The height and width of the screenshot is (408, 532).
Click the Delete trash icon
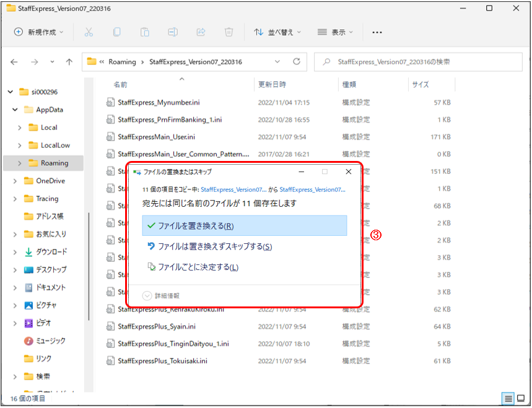(229, 32)
